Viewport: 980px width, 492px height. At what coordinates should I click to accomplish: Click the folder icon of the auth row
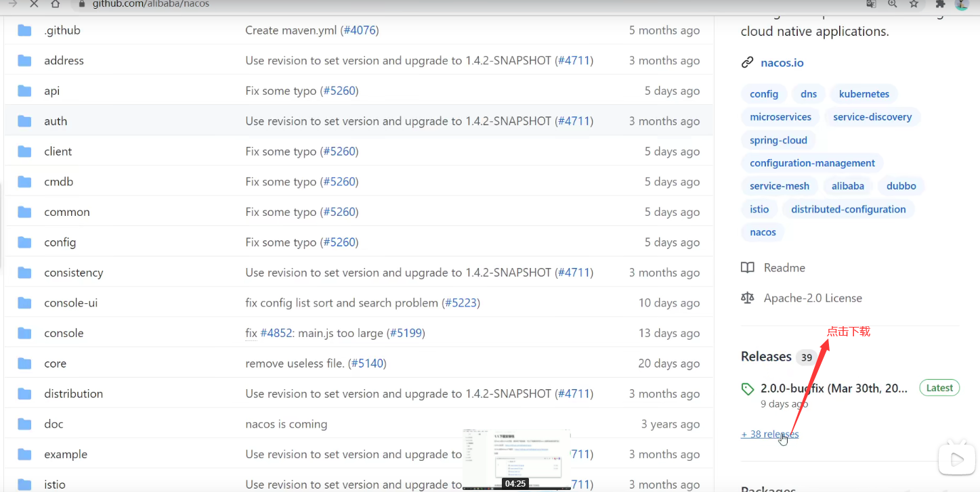tap(25, 121)
